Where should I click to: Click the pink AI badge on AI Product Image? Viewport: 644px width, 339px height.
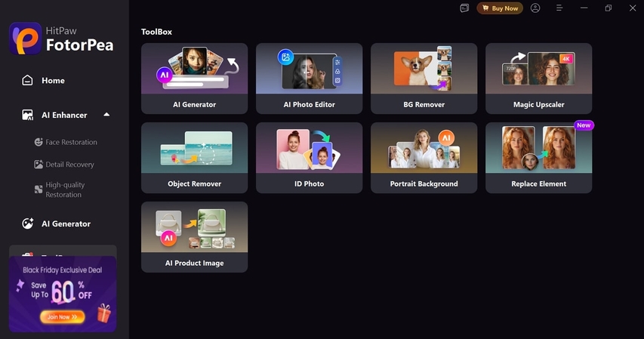(x=168, y=238)
